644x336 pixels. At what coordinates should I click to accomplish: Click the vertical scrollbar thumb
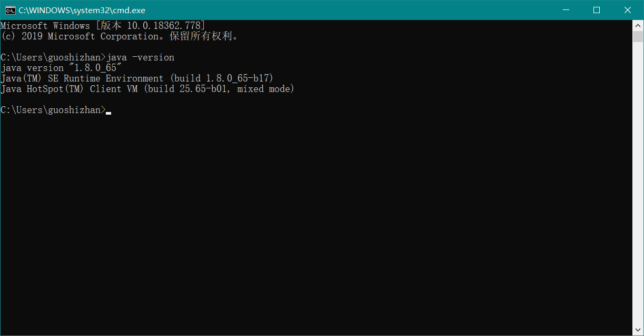click(638, 37)
